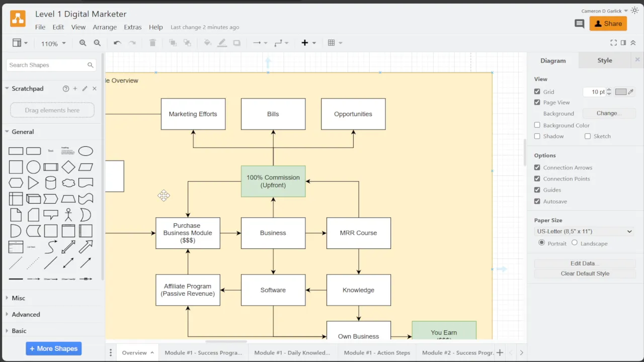
Task: Disable the Grid checkbox
Action: point(537,92)
